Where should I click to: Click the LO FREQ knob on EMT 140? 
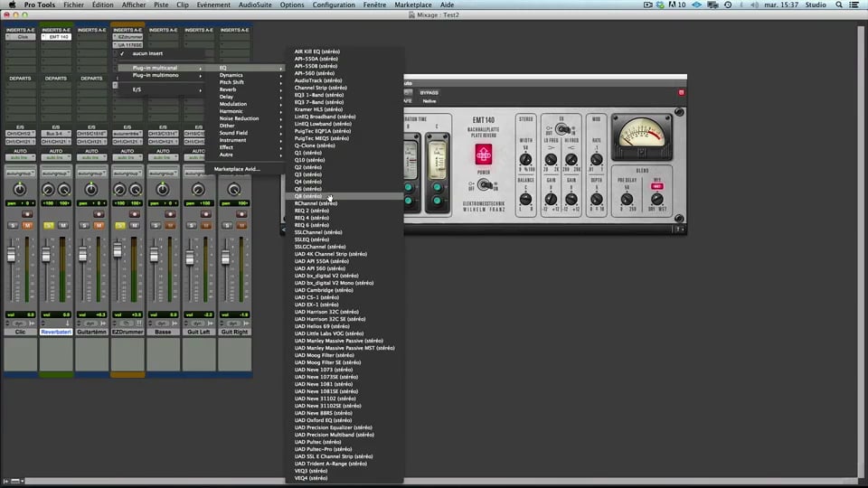point(551,160)
